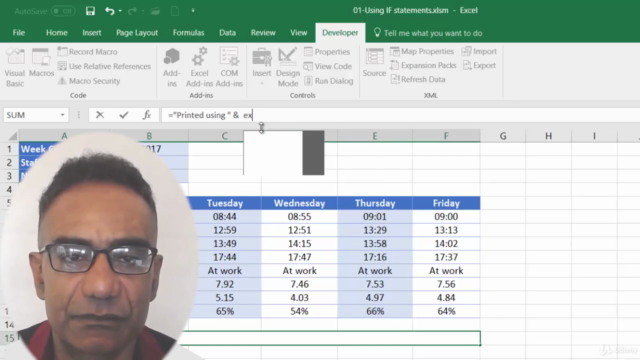Click into the Name Box showing SUM
The width and height of the screenshot is (640, 360).
31,115
